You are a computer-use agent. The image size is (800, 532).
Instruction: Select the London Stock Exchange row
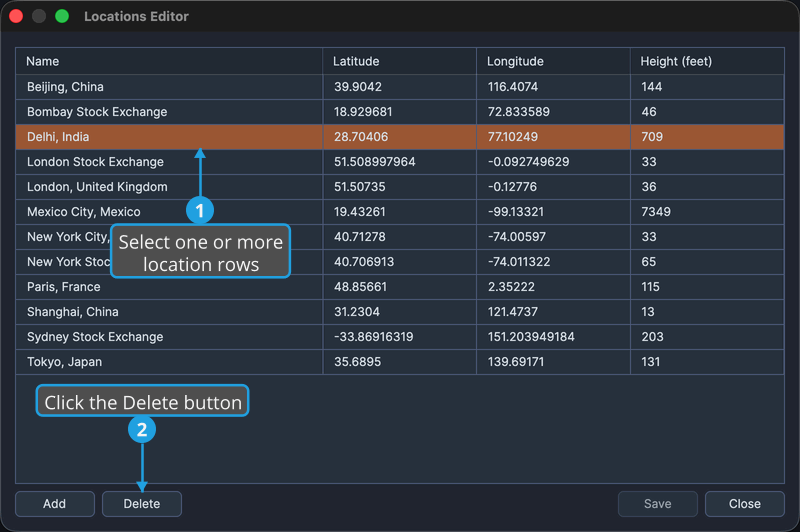pyautogui.click(x=399, y=162)
